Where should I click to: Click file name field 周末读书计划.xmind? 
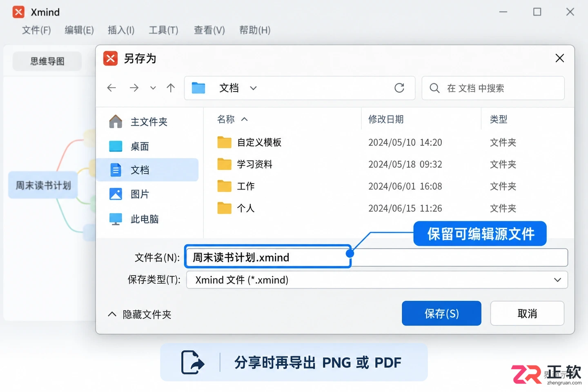(x=376, y=257)
